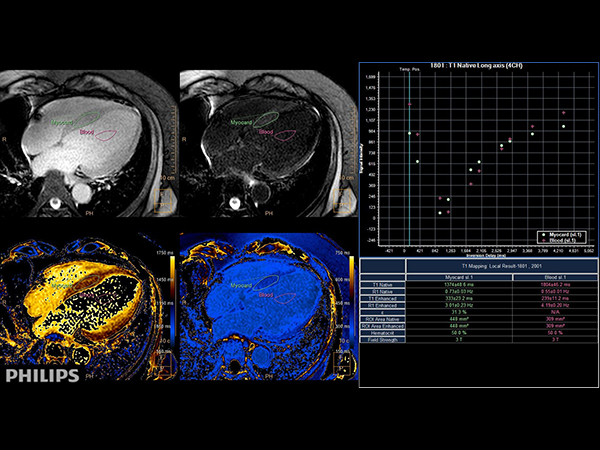Click the cyan Temp. Pos. line in the chart
This screenshot has height=450, width=600.
(x=409, y=159)
